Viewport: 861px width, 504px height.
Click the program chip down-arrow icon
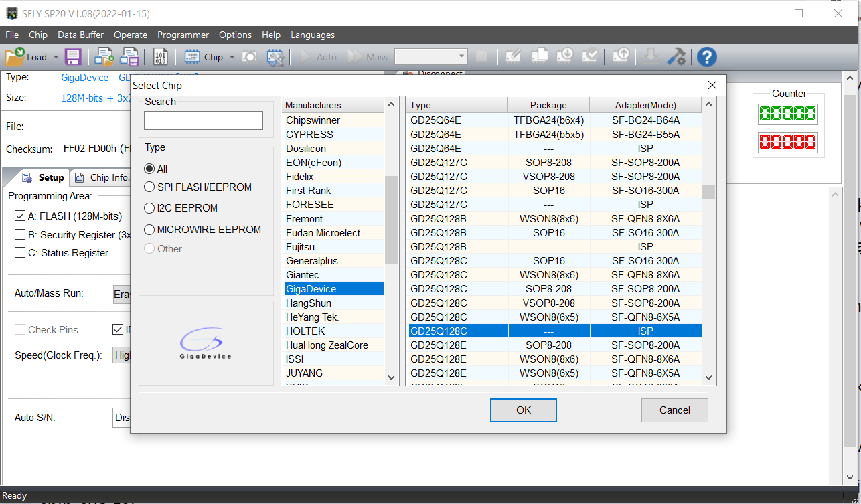pyautogui.click(x=565, y=56)
